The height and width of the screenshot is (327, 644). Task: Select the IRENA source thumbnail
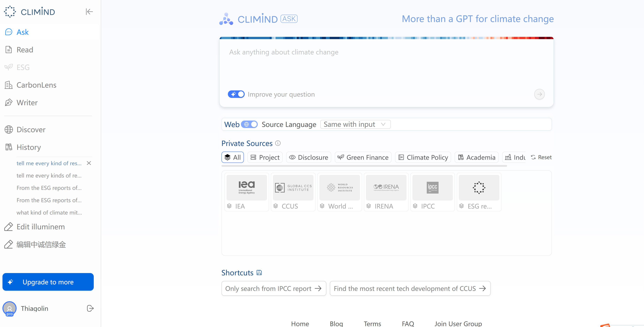pos(386,188)
